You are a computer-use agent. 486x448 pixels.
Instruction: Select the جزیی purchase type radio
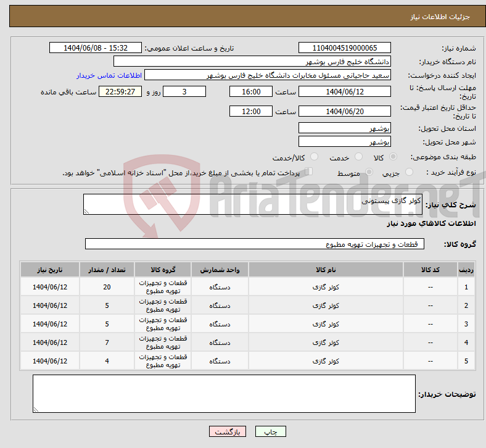[409, 172]
